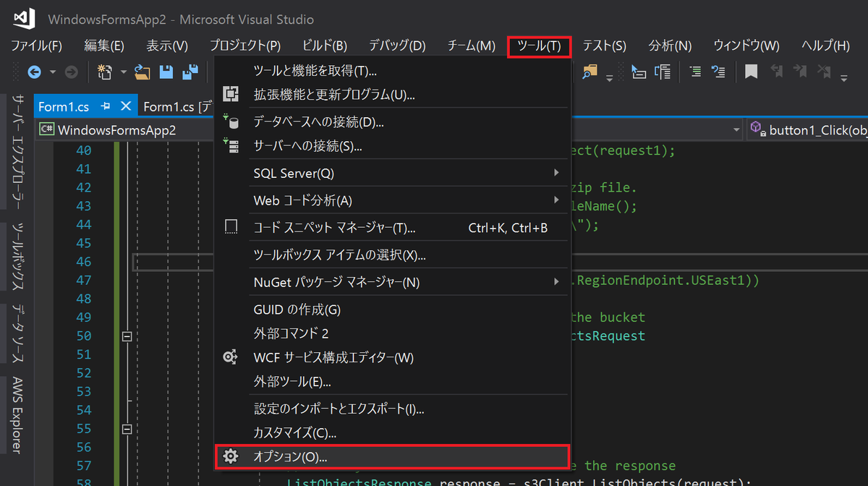Click the code snippet manager icon
868x486 pixels.
(x=231, y=227)
